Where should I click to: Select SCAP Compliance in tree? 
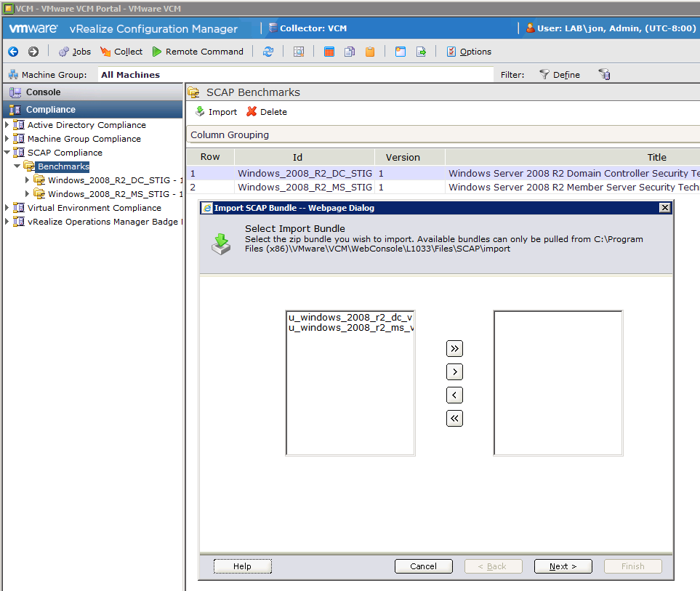[65, 153]
